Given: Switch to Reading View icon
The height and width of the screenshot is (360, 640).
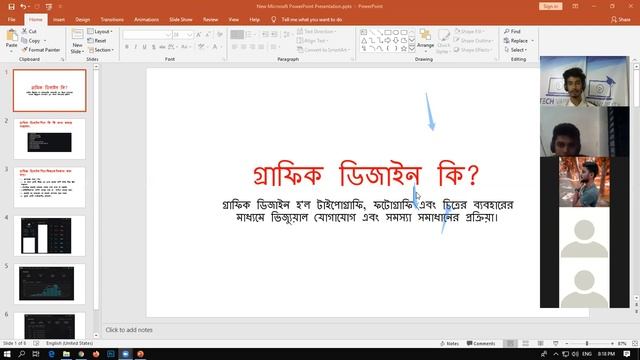Looking at the screenshot, I should click(540, 344).
